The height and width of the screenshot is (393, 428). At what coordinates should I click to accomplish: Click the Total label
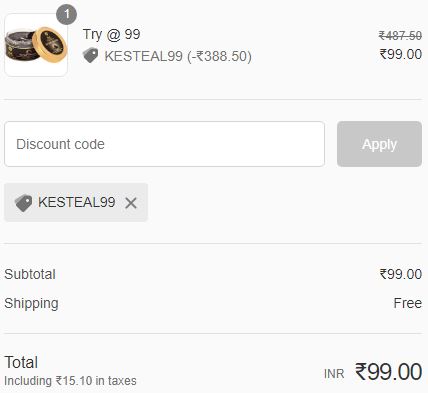[x=21, y=362]
